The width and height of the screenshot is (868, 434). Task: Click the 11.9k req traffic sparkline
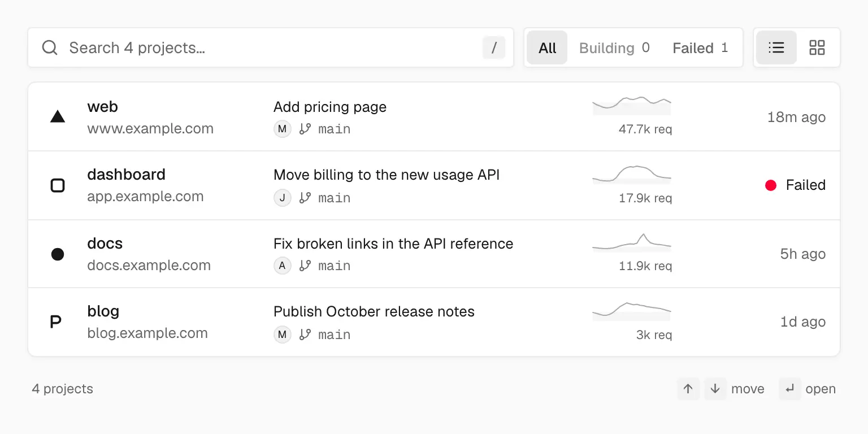(632, 242)
